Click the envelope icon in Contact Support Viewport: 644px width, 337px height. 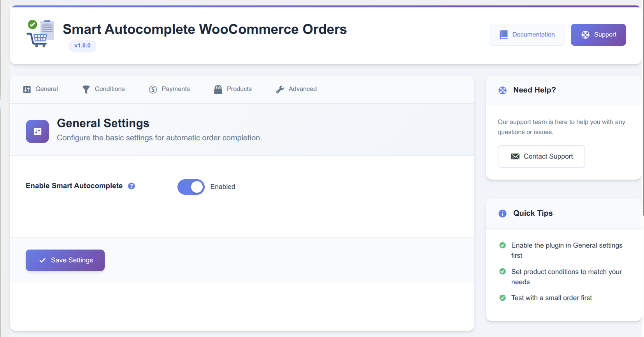click(515, 156)
